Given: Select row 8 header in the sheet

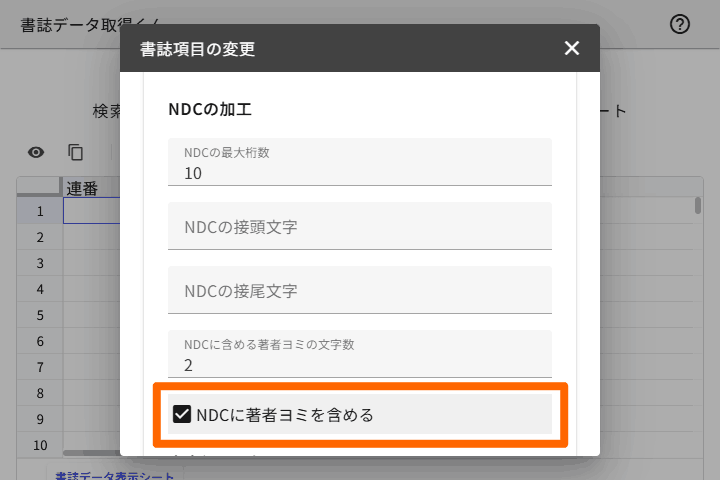Looking at the screenshot, I should pyautogui.click(x=40, y=393).
